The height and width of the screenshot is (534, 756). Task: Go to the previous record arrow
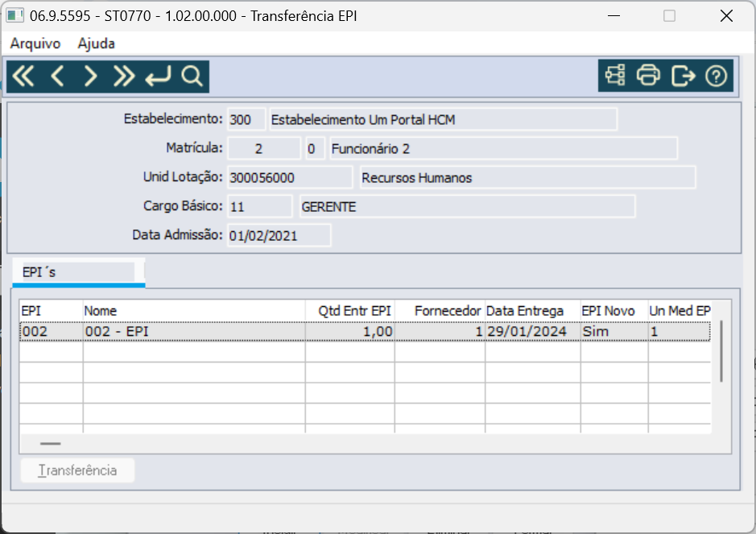click(57, 77)
